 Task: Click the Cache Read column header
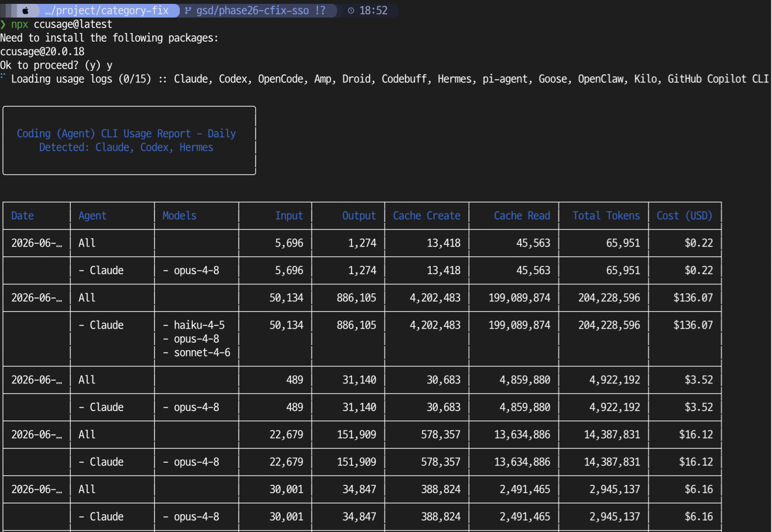tap(522, 216)
